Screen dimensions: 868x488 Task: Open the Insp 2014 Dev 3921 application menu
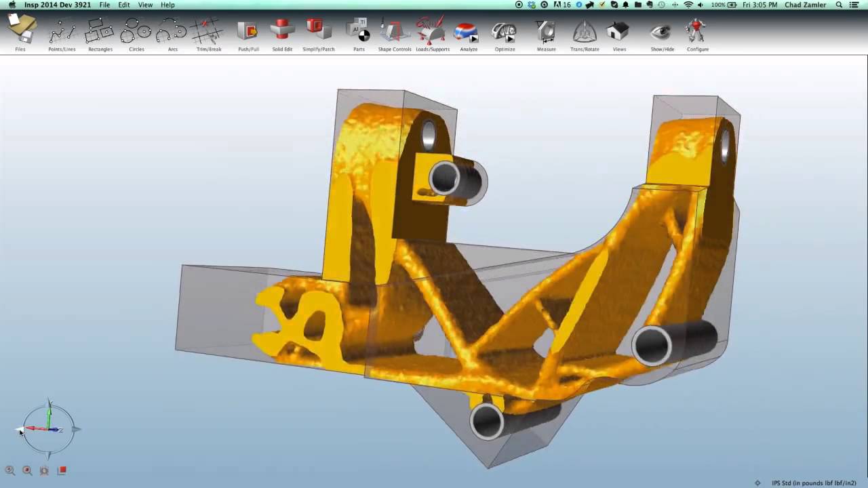[x=57, y=5]
